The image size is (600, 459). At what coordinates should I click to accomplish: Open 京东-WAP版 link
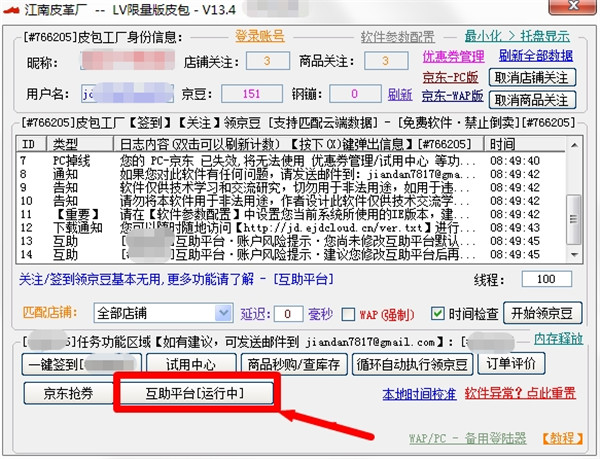[453, 96]
